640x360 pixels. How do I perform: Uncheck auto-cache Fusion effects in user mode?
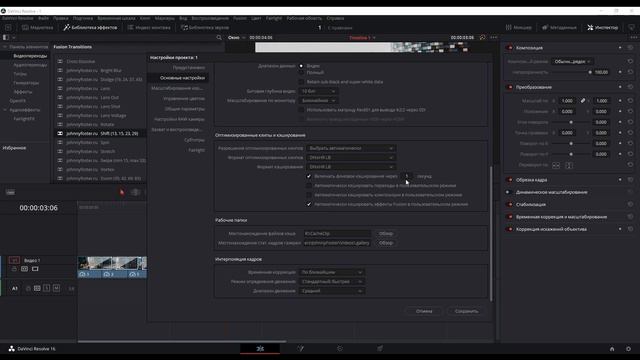click(x=309, y=204)
